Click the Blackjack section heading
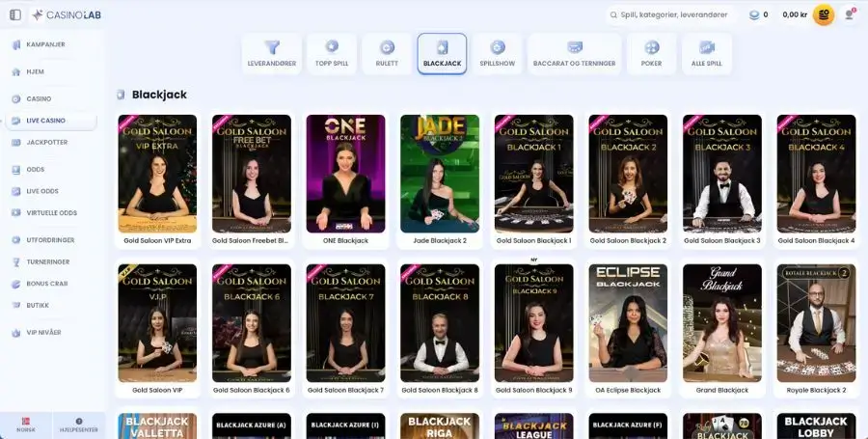The width and height of the screenshot is (868, 439). click(x=159, y=95)
